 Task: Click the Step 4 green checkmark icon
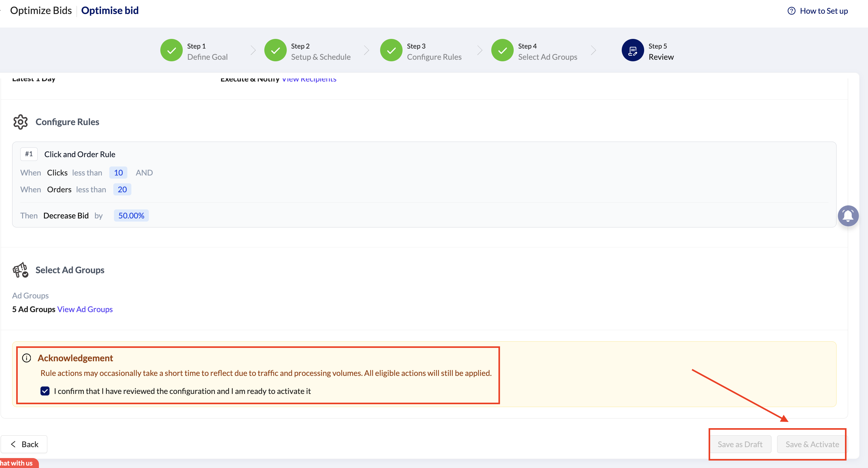click(x=502, y=50)
